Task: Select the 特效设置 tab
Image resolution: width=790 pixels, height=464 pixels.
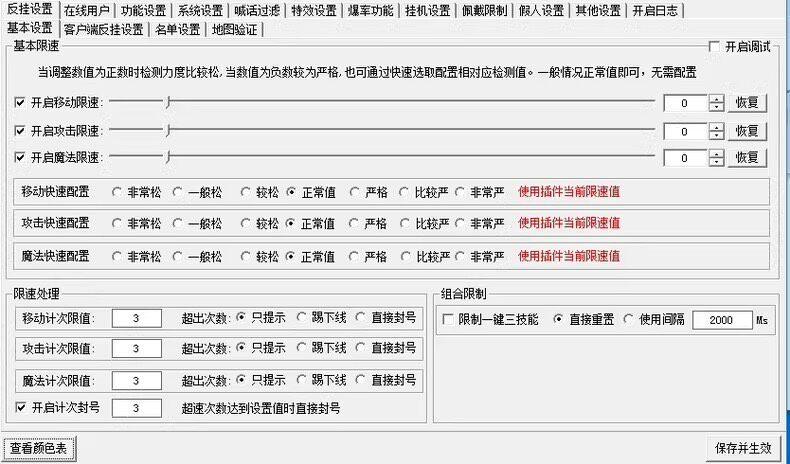Action: (x=314, y=10)
